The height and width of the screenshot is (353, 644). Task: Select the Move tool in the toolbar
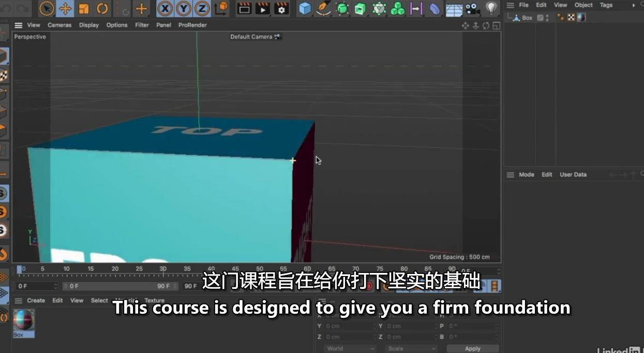65,8
